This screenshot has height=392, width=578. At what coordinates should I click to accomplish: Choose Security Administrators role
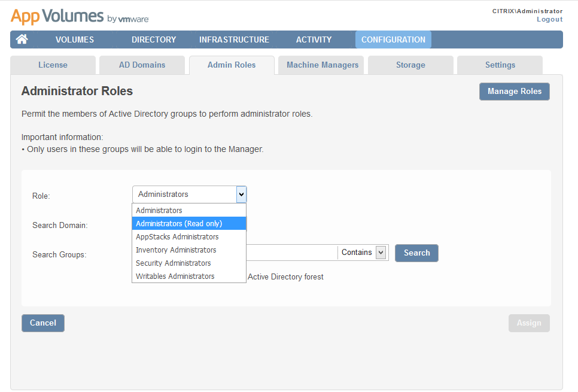188,263
